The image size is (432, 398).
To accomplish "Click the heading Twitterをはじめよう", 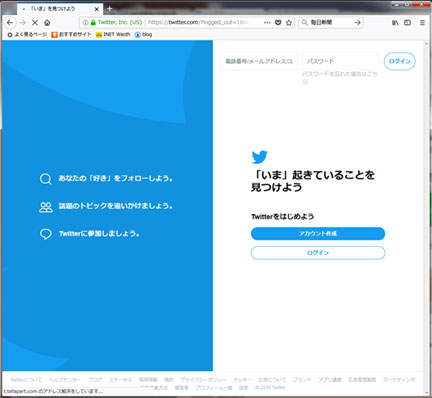I will click(x=282, y=216).
